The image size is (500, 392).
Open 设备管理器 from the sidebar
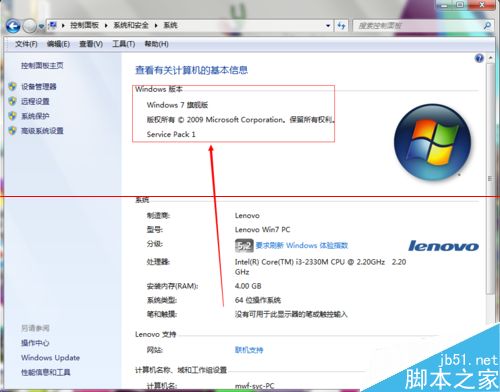39,87
